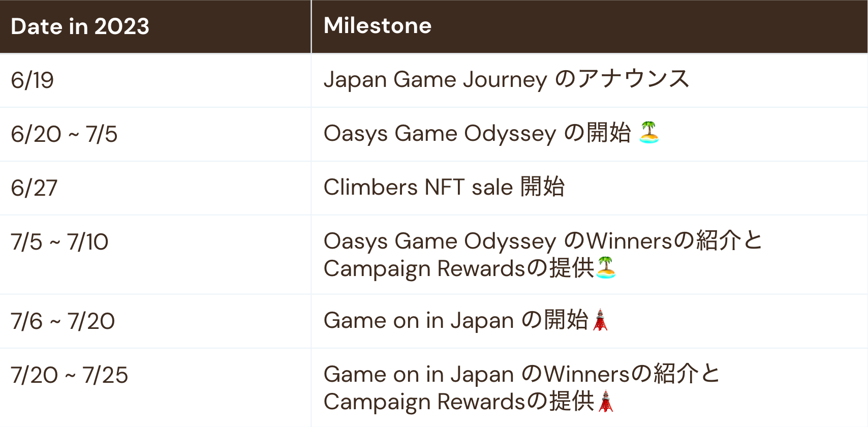This screenshot has width=868, height=427.
Task: Select the 6/19 date cell
Action: [x=33, y=80]
